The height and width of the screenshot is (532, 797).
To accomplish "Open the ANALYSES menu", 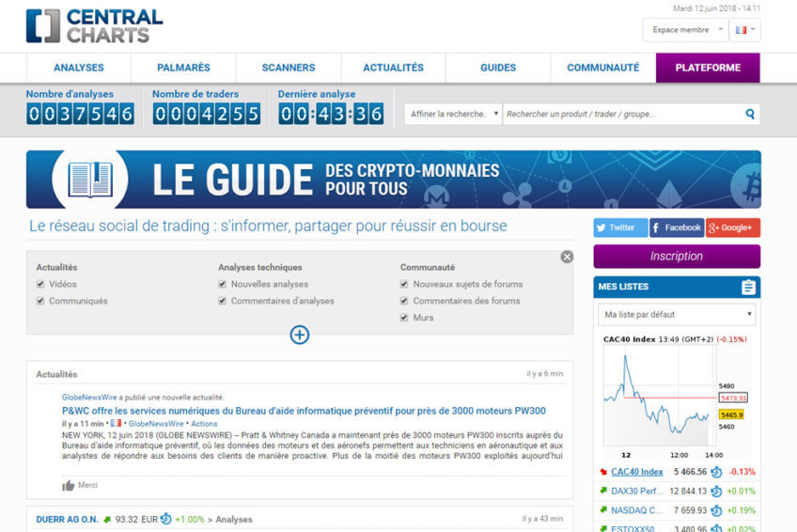I will click(x=79, y=68).
